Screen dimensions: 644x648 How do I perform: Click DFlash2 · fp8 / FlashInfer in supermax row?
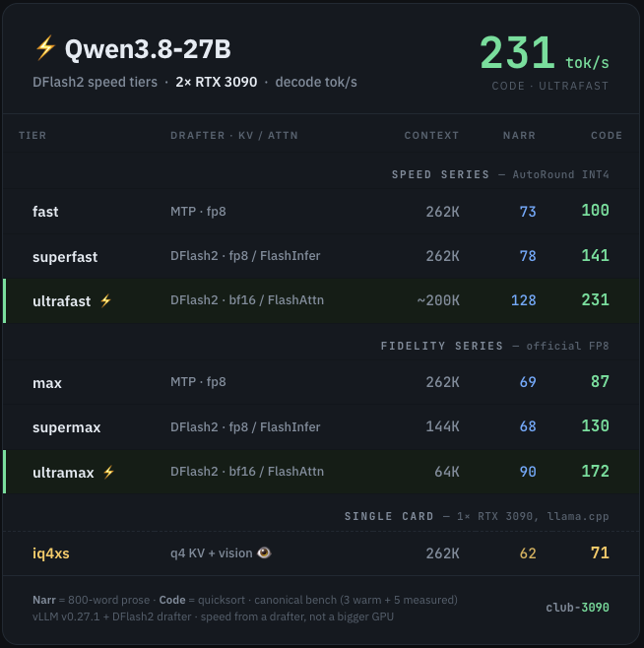point(245,426)
